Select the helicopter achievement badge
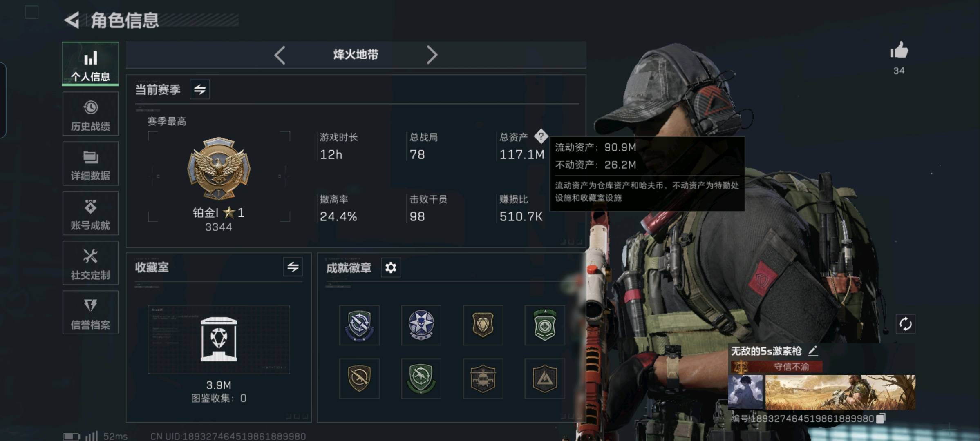 pos(483,379)
